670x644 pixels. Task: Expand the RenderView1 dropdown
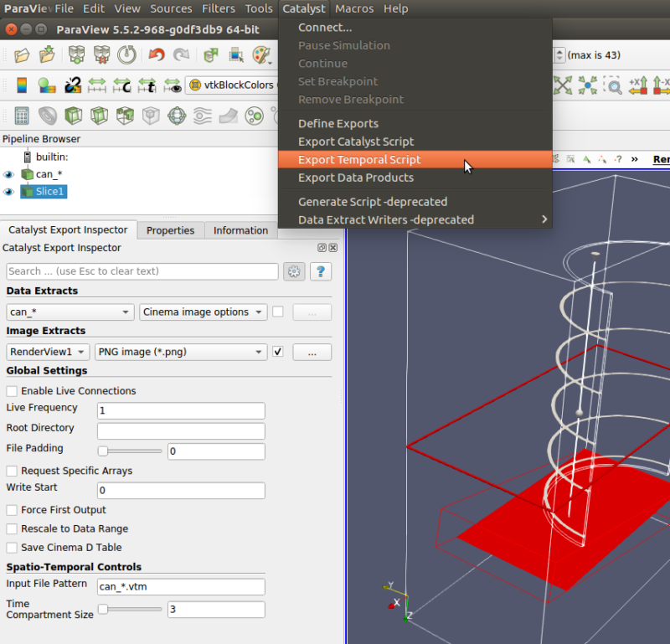point(48,353)
